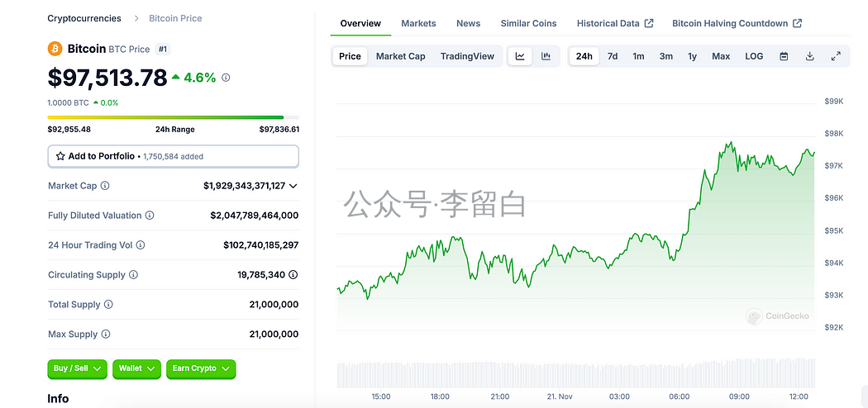The width and height of the screenshot is (868, 408).
Task: Click the $97,836.61 range high value
Action: (x=279, y=130)
